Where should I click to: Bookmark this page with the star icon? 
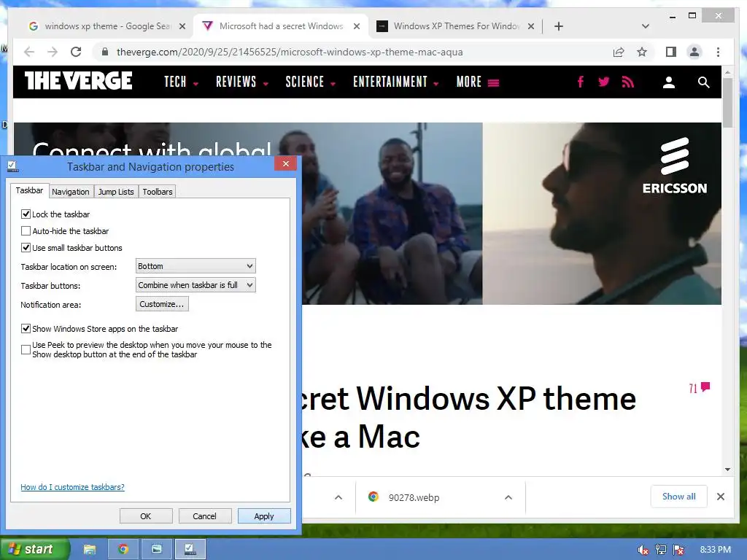coord(642,52)
